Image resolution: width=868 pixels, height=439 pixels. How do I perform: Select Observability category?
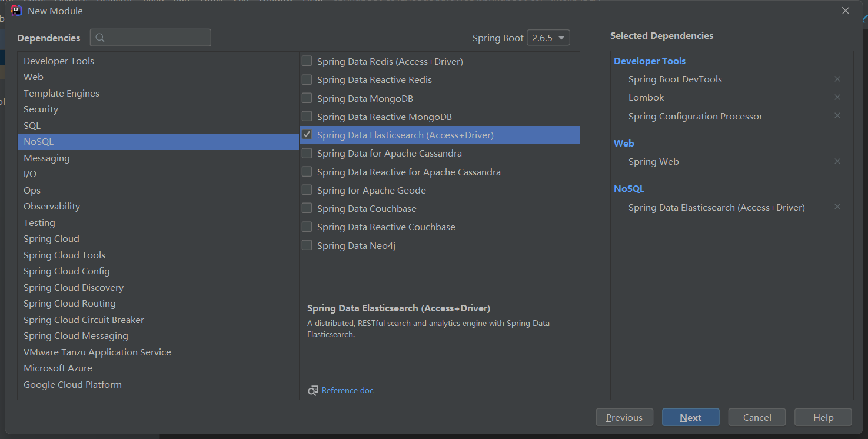click(158, 206)
